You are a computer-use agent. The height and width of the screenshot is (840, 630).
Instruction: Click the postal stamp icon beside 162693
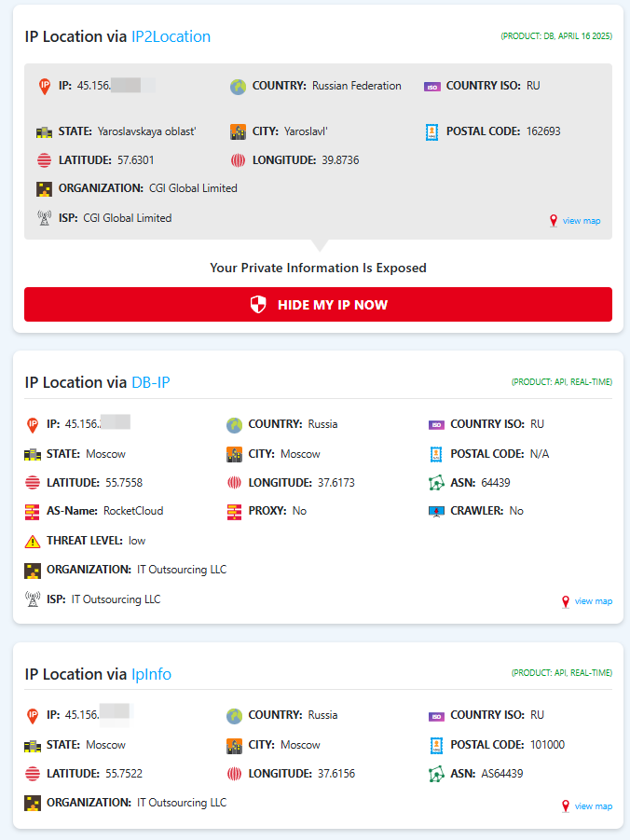431,131
